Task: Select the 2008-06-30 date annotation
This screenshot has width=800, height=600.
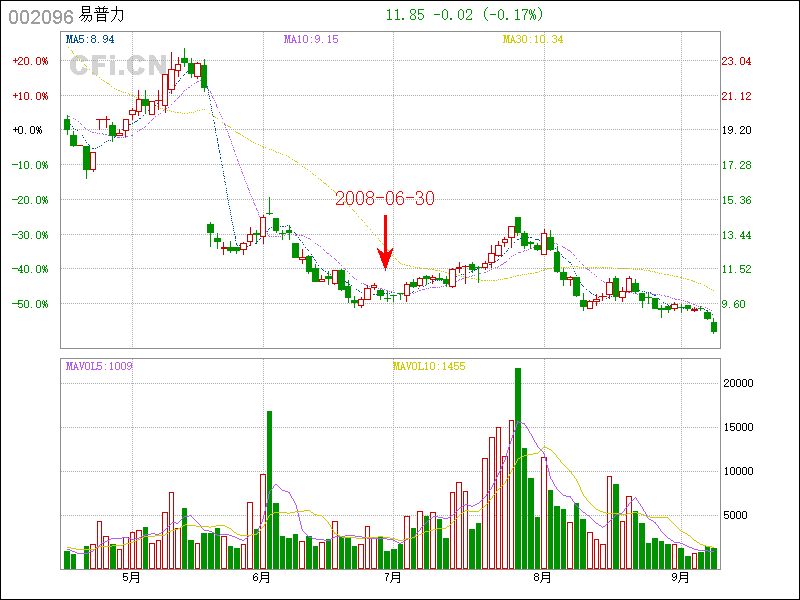Action: coord(385,199)
